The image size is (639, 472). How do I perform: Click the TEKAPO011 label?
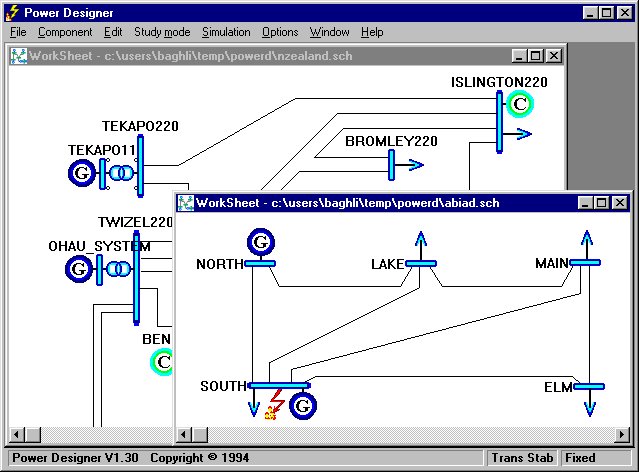pyautogui.click(x=102, y=150)
